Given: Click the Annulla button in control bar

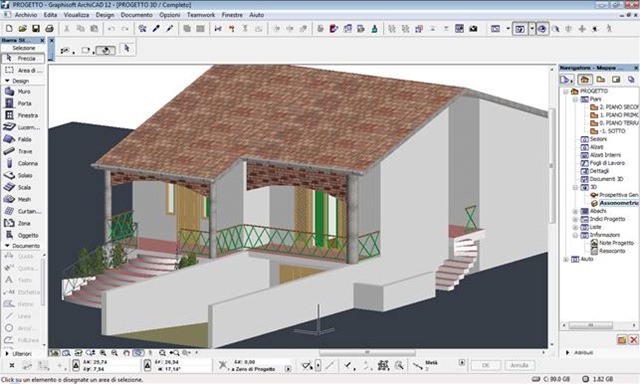Looking at the screenshot, I should tap(519, 365).
